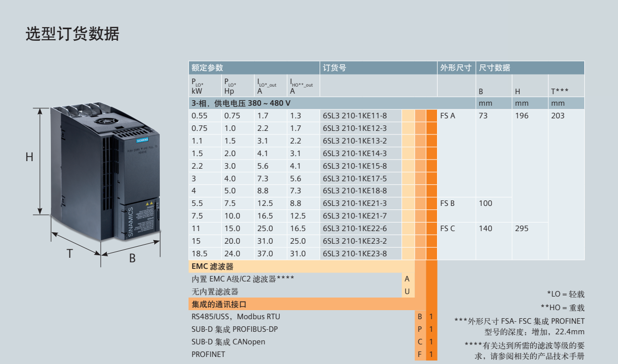This screenshot has width=618, height=364.
Task: Choose code F for PROFINET interface
Action: pyautogui.click(x=419, y=354)
